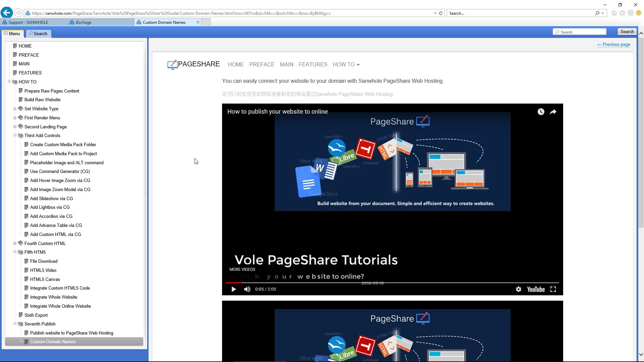The height and width of the screenshot is (362, 644).
Task: Click browser back arrow button
Action: (6, 13)
